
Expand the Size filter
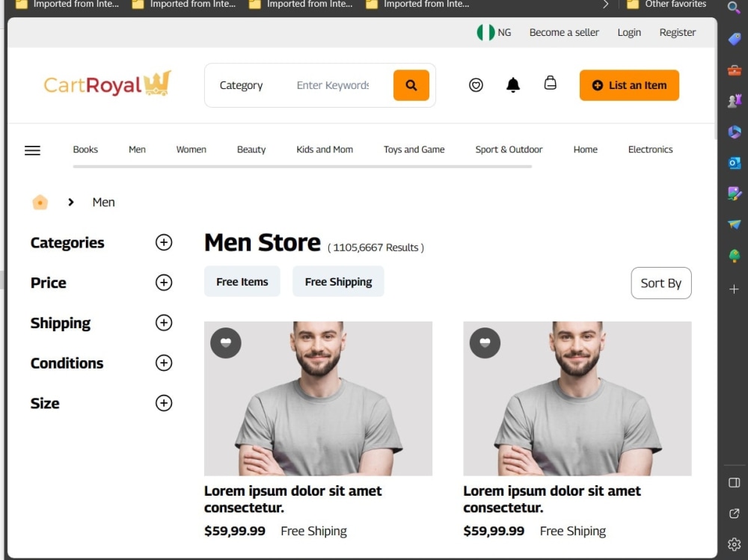tap(164, 403)
